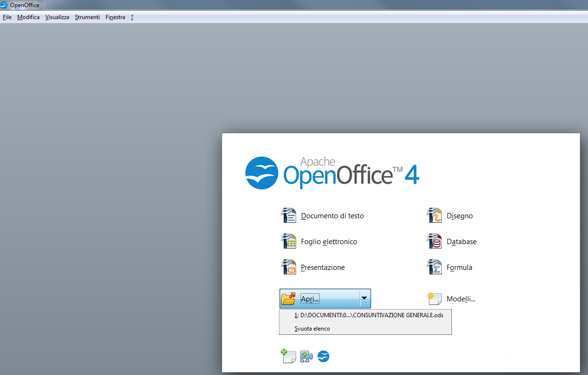Click the Foglio elettronico spreadsheet icon
This screenshot has height=375, width=588.
pos(289,241)
